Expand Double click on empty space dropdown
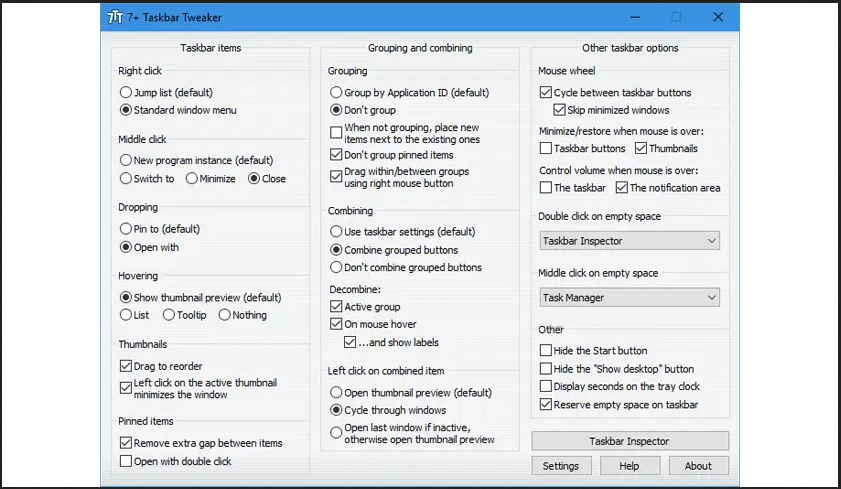Screen dimensions: 841x489 tap(629, 241)
